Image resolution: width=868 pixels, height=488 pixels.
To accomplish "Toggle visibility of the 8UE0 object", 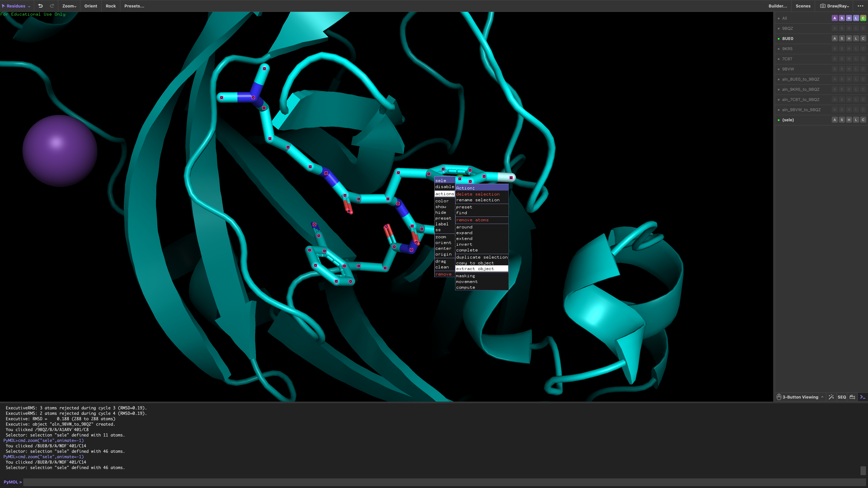I will click(787, 38).
